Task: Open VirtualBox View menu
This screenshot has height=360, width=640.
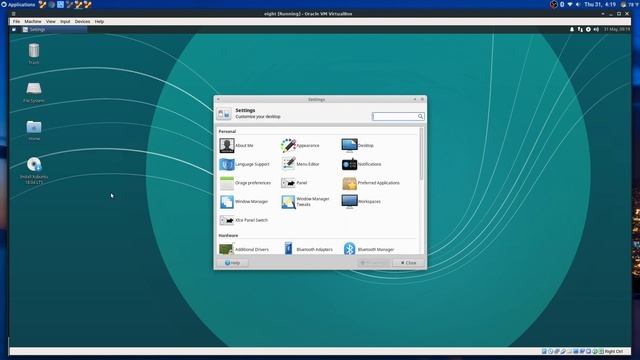Action: (51, 21)
